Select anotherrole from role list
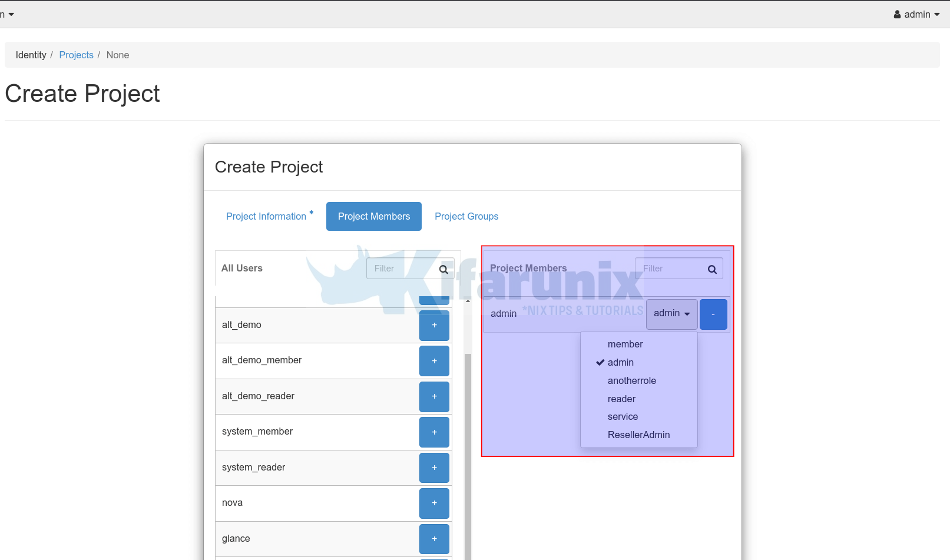The width and height of the screenshot is (950, 560). coord(631,381)
